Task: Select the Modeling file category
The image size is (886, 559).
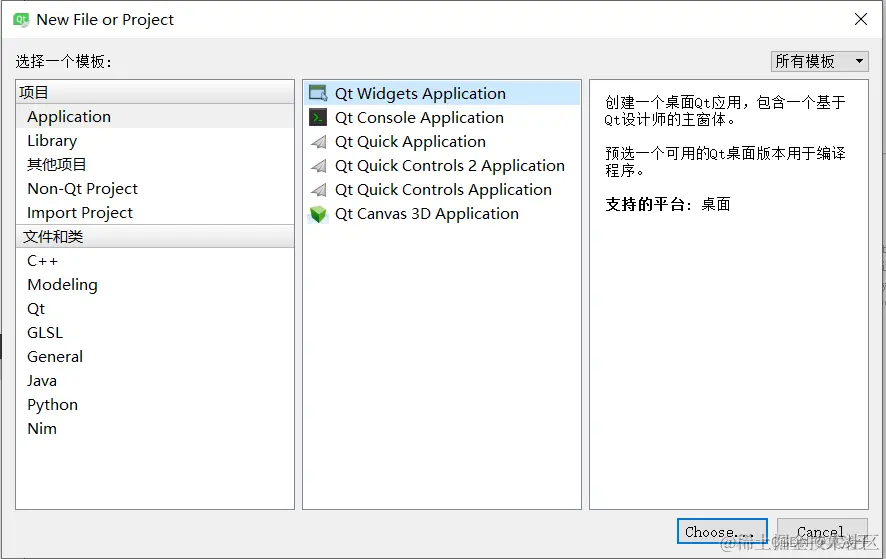Action: [x=155, y=284]
